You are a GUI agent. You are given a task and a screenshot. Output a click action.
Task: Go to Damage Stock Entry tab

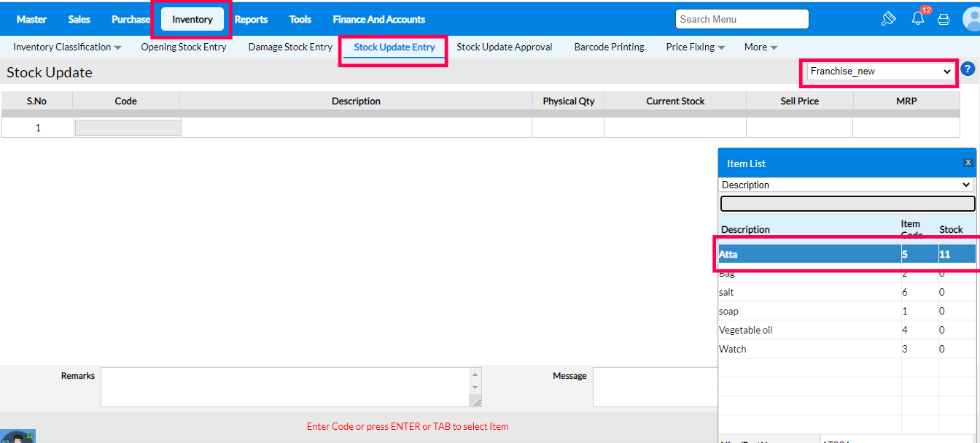point(290,47)
